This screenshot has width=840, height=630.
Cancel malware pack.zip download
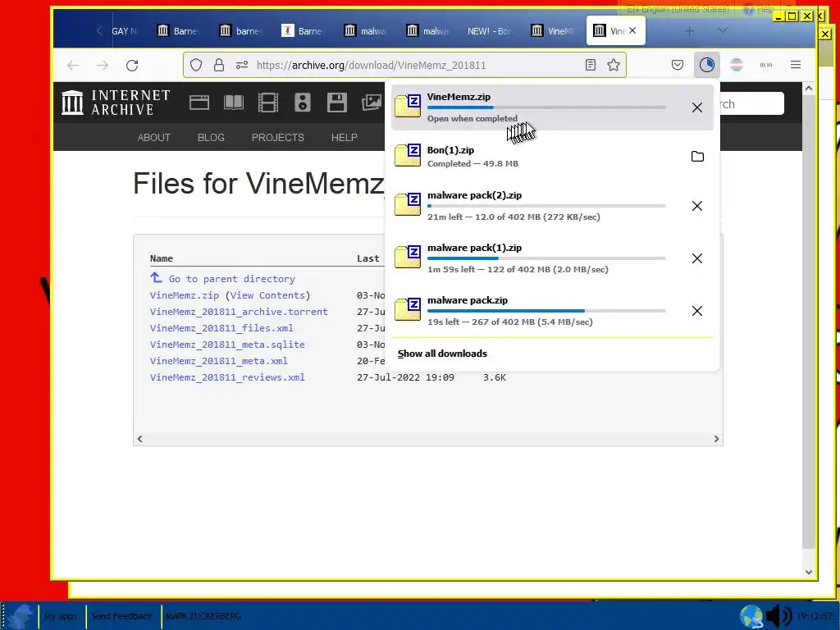(697, 311)
